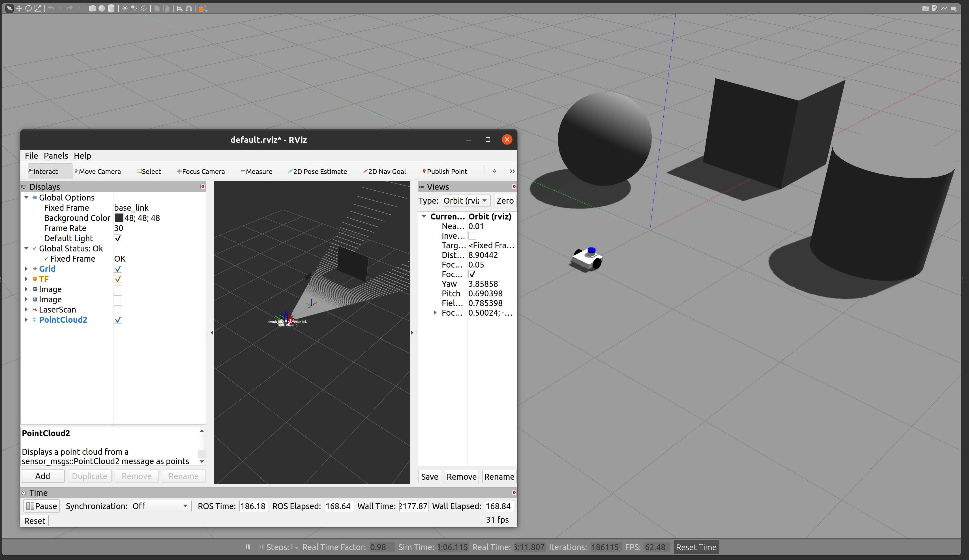
Task: Disable the PointCloud2 display checkbox
Action: (118, 320)
